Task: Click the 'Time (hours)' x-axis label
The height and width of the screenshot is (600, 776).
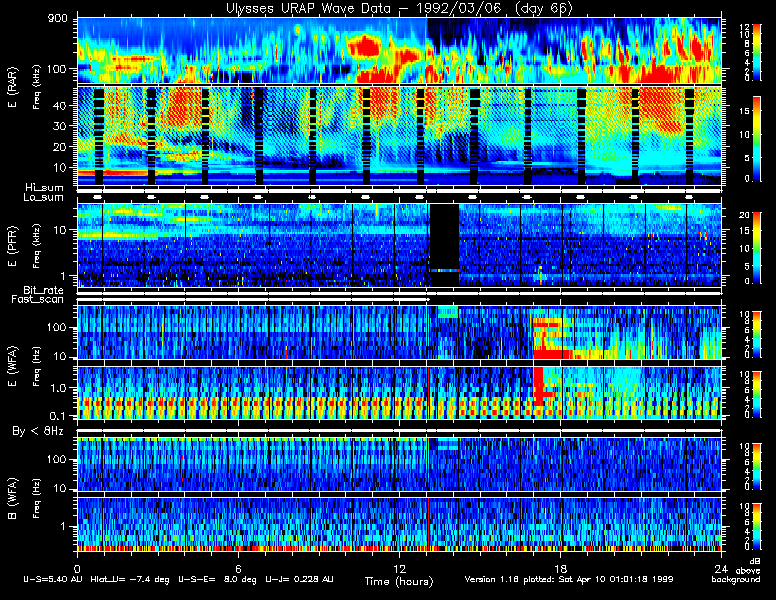Action: point(398,581)
